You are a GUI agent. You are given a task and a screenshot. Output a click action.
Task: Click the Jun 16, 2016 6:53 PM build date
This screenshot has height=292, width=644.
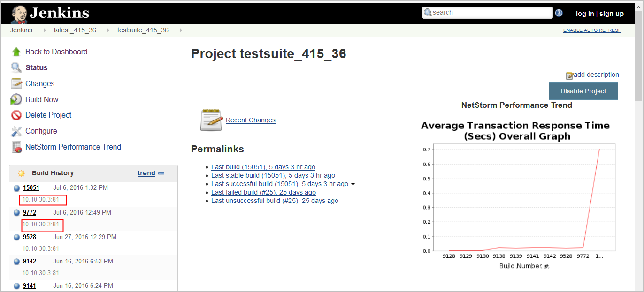pyautogui.click(x=83, y=261)
